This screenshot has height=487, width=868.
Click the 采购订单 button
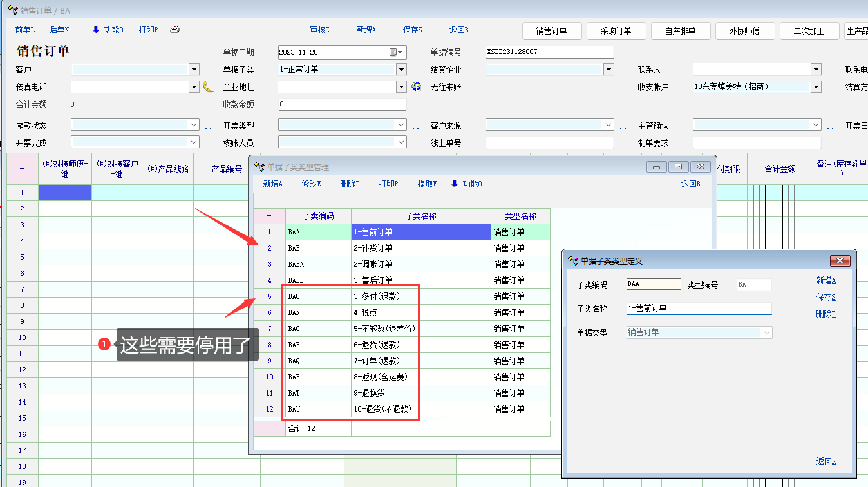[x=616, y=31]
